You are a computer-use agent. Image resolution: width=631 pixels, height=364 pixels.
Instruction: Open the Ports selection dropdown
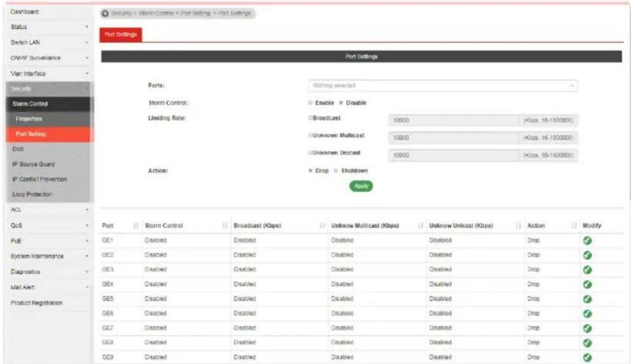click(443, 86)
